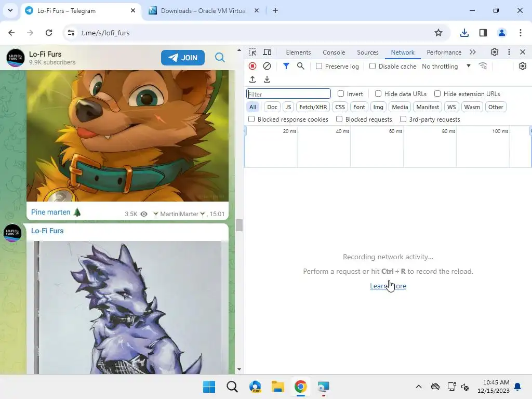532x399 pixels.
Task: Click the address bar URL t.me/s/lofi_furs
Action: [105, 33]
